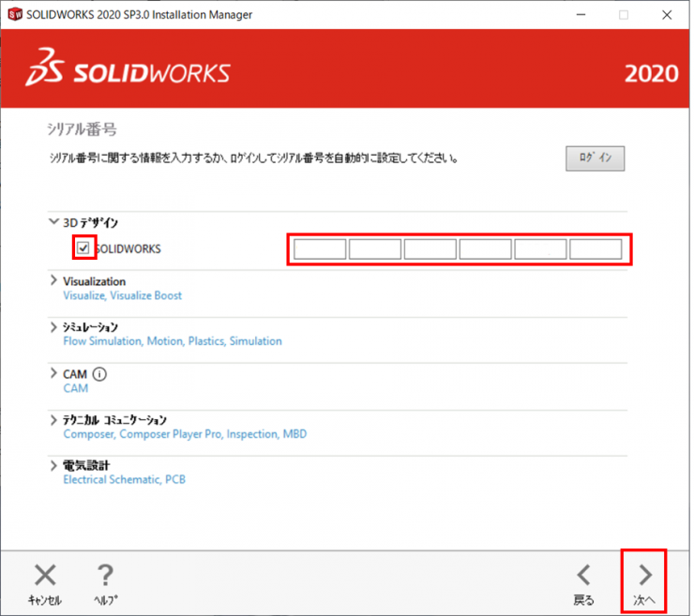Click the CAM info icon

99,374
